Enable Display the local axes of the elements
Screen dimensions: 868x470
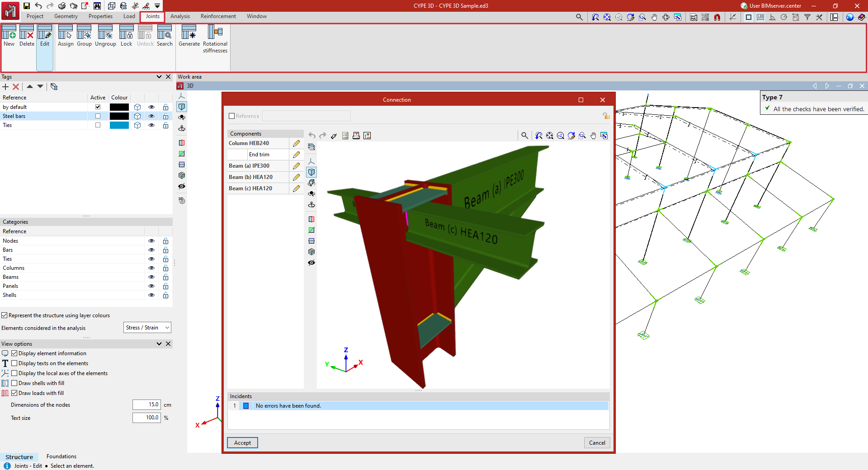pyautogui.click(x=14, y=373)
